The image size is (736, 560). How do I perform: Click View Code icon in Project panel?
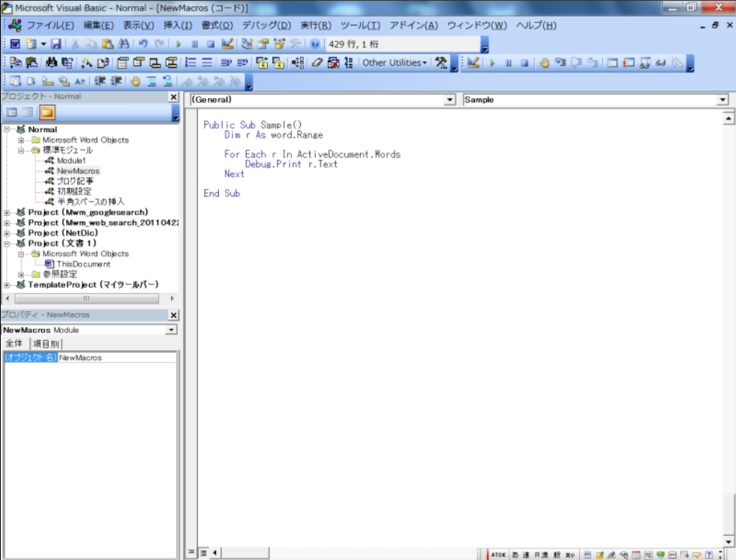[12, 112]
